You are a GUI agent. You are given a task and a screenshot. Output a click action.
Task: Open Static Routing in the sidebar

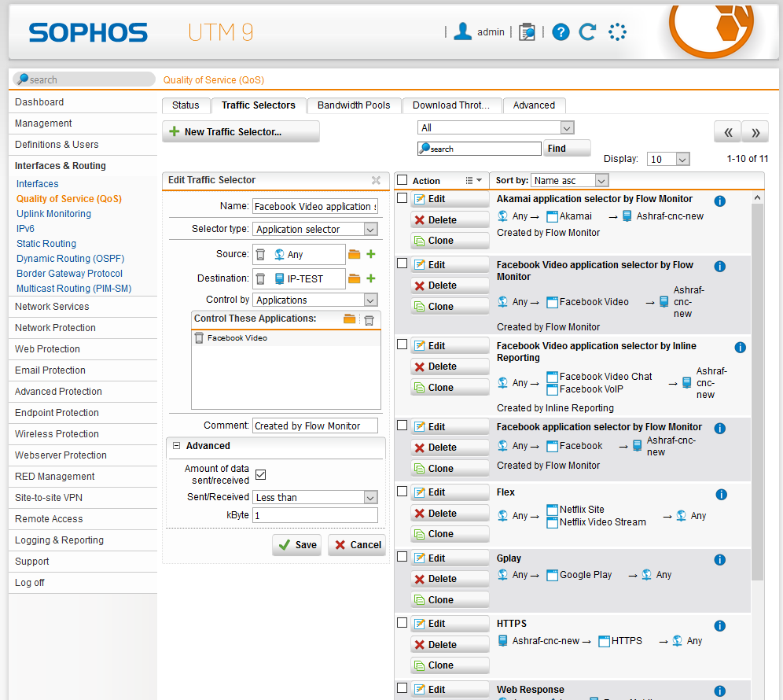pyautogui.click(x=46, y=244)
